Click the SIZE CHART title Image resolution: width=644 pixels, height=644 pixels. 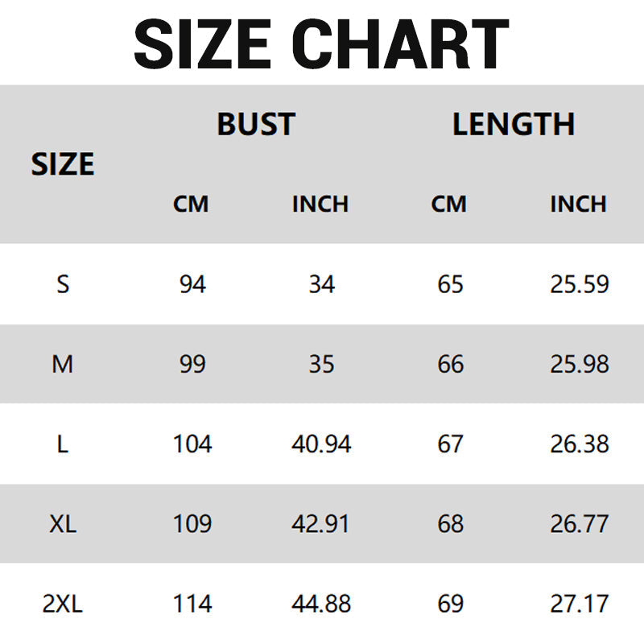point(321,44)
